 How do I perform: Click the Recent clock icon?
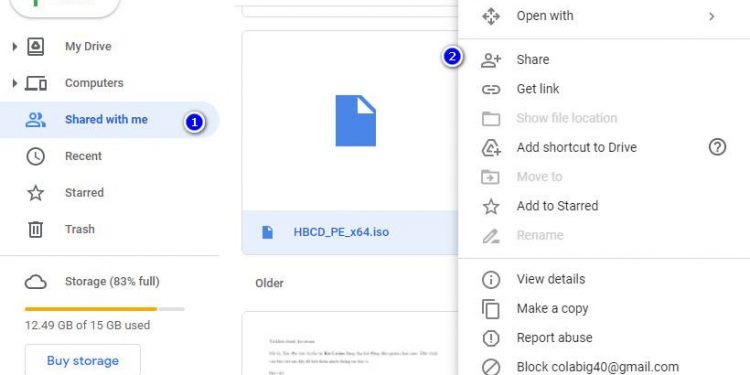pos(35,156)
